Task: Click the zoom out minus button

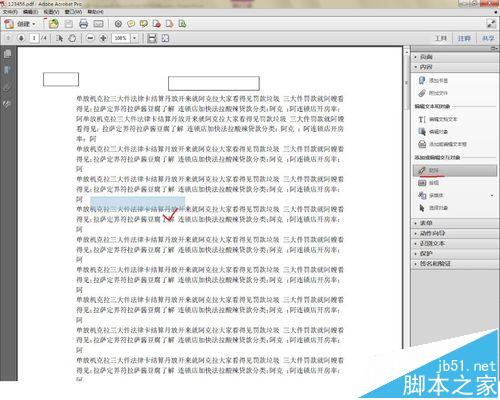Action: [90, 38]
